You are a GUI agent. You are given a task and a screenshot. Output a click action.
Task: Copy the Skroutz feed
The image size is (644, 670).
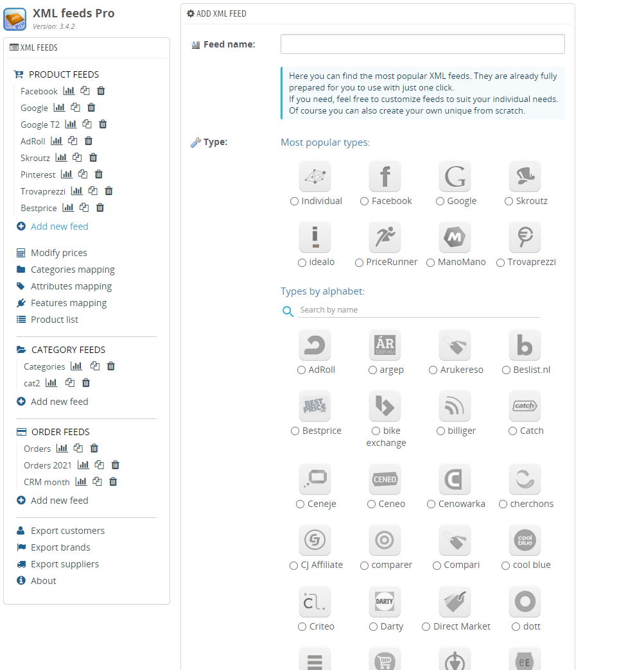77,158
